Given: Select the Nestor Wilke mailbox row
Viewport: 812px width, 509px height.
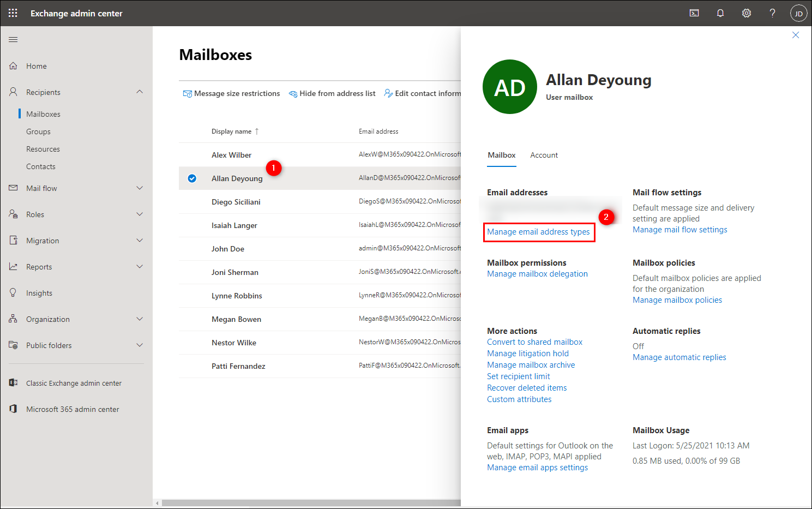Looking at the screenshot, I should click(320, 343).
